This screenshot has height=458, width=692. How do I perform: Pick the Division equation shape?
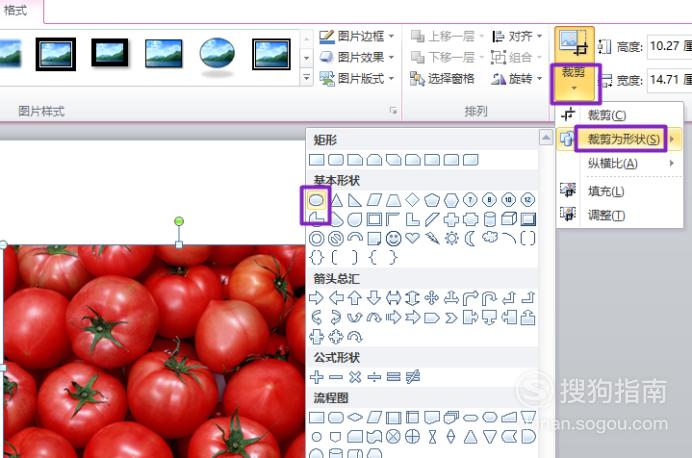[374, 377]
